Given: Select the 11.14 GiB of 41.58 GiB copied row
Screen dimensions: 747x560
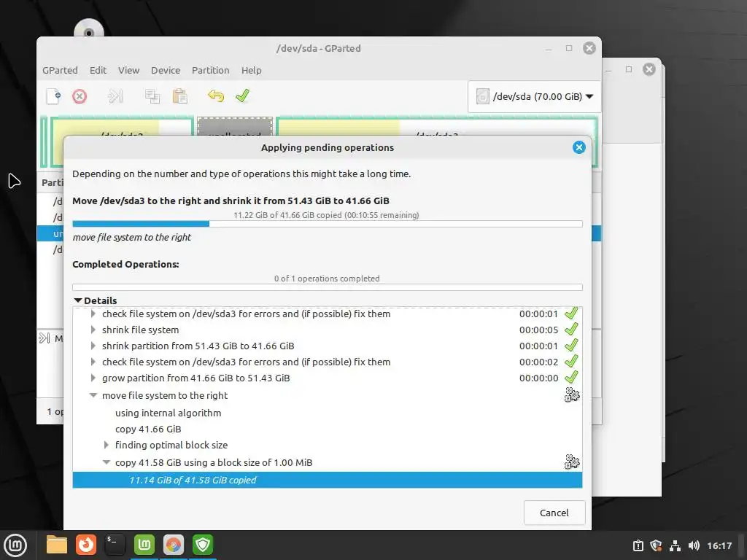Looking at the screenshot, I should pos(328,480).
